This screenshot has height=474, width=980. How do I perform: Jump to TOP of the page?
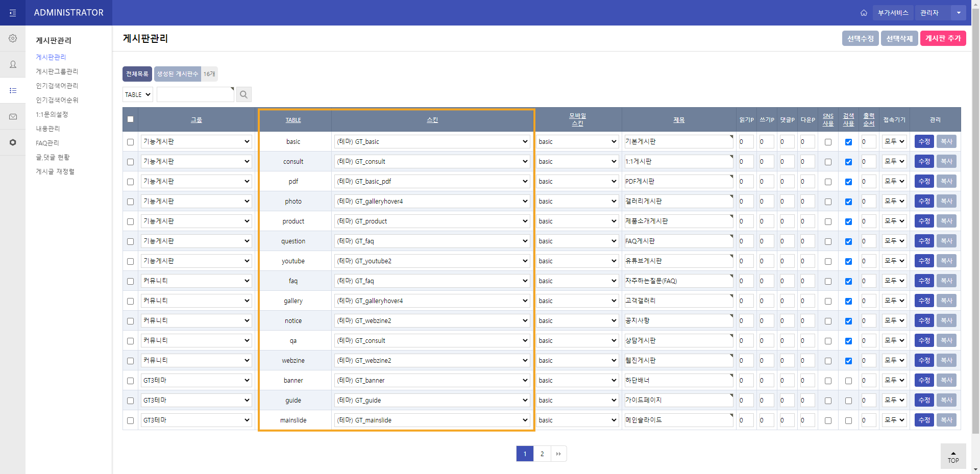point(953,456)
